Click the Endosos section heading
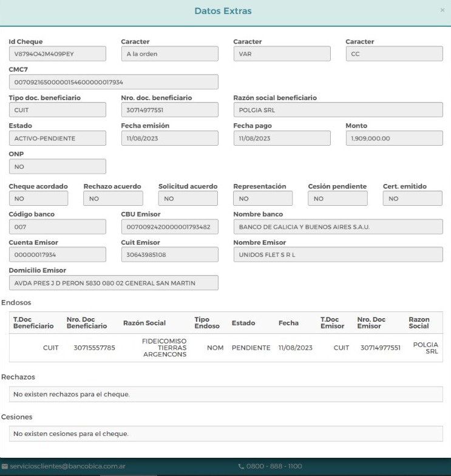Screen dimensions: 451x476 tap(16, 302)
